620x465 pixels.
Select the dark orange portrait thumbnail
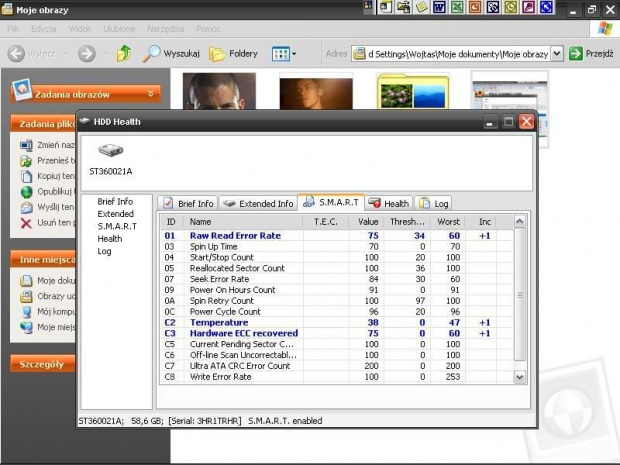316,93
